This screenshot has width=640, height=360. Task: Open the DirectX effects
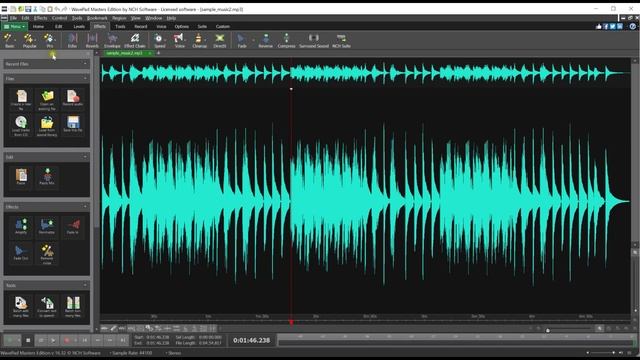220,40
